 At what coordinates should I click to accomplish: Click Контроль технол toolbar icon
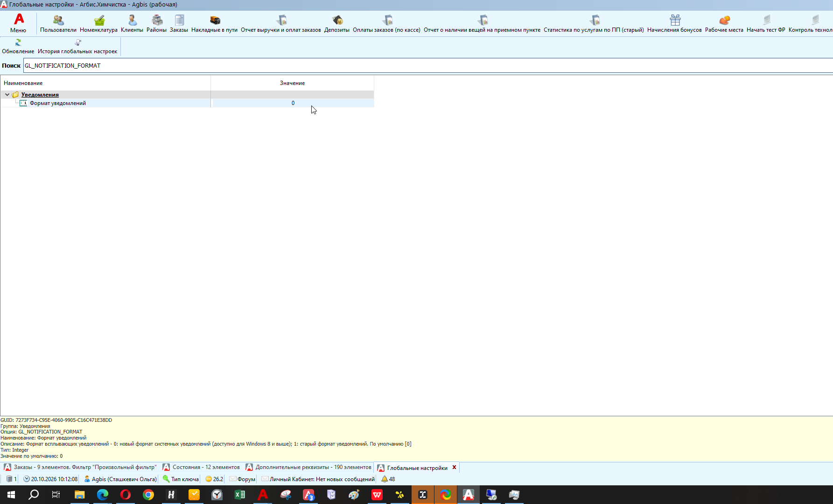tap(811, 23)
